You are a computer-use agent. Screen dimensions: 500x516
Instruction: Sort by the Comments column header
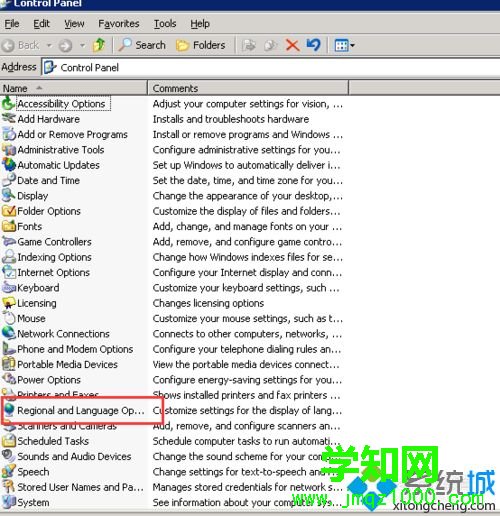[x=248, y=88]
